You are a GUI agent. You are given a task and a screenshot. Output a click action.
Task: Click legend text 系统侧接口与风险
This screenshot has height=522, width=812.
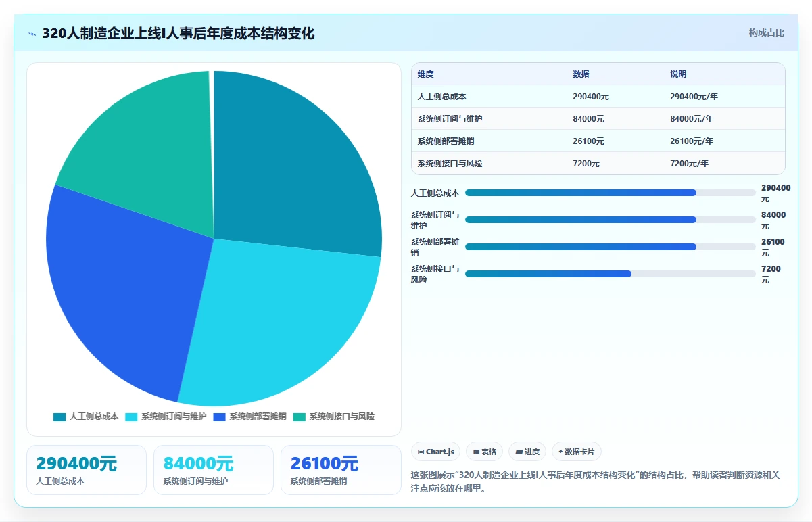click(342, 417)
